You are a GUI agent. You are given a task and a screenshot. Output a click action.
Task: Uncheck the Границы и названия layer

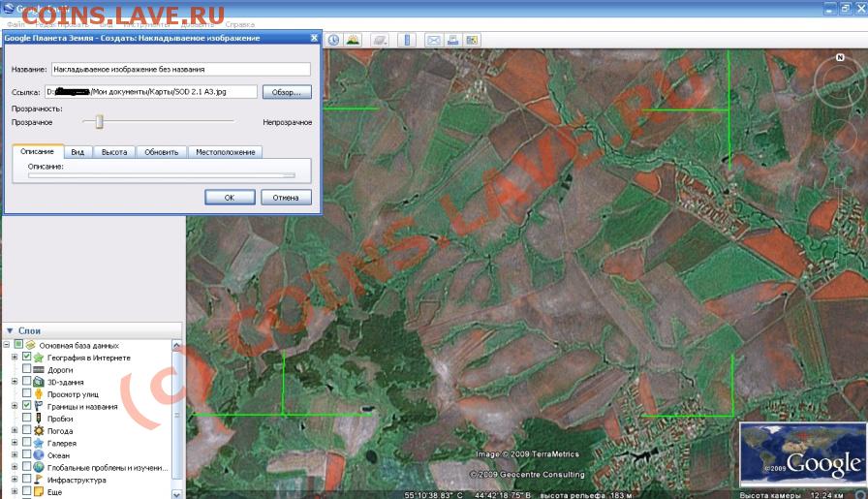[26, 406]
